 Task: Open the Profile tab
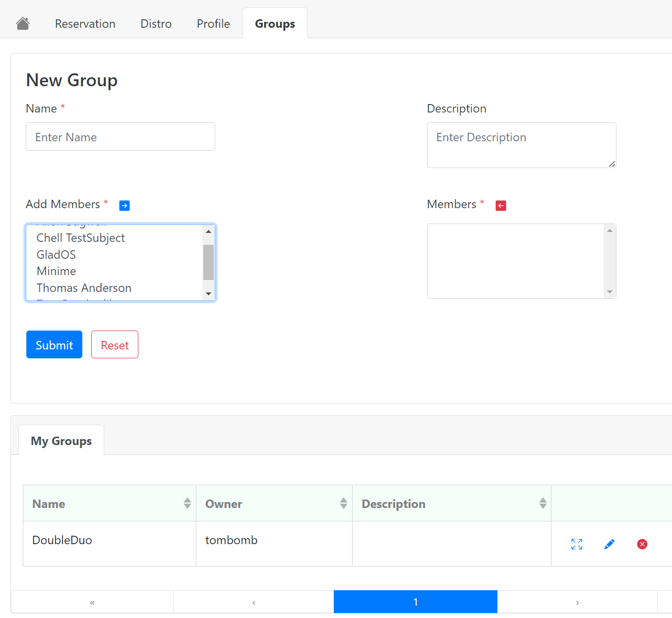(213, 24)
